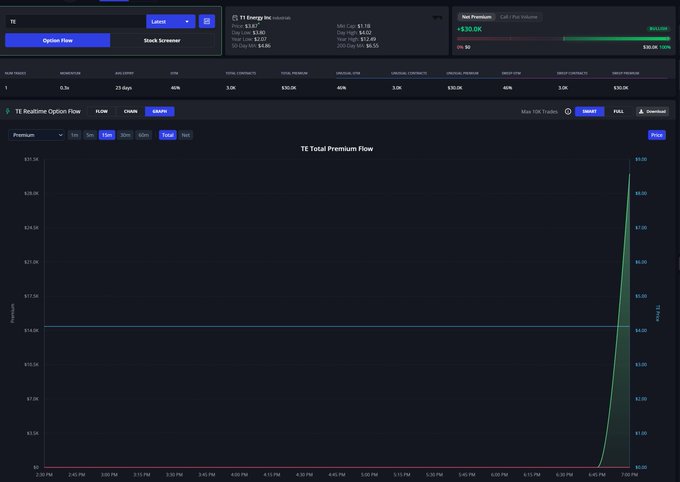Click the Total Premium column header

294,73
